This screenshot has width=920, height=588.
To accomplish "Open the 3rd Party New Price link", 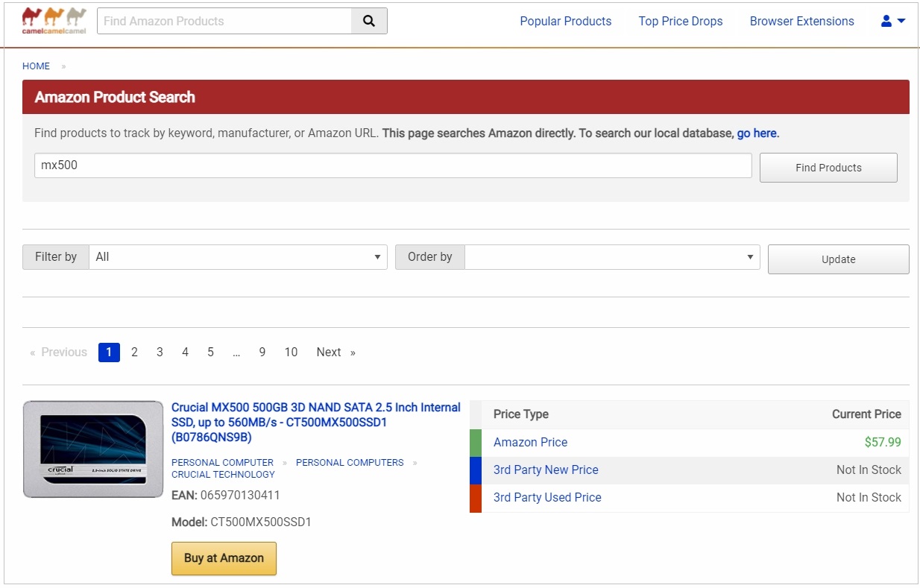I will [x=546, y=470].
